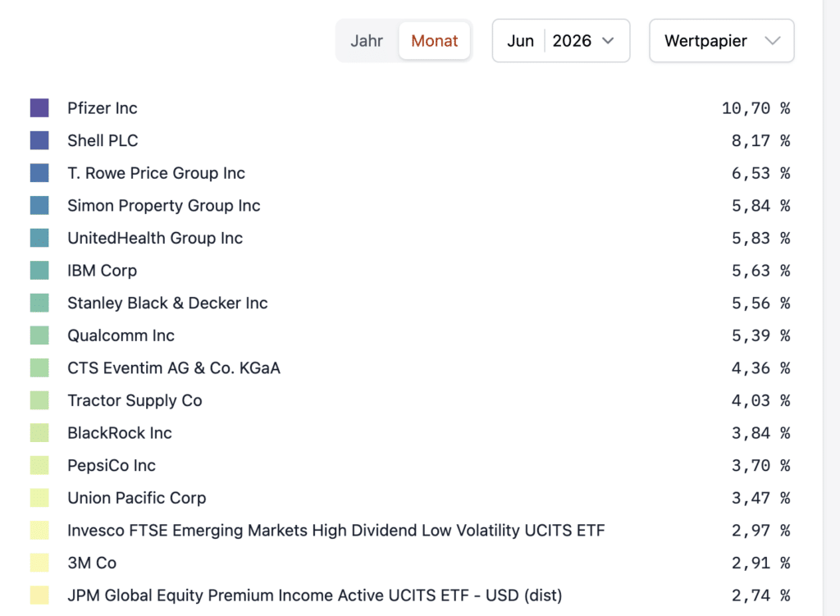The width and height of the screenshot is (840, 616).
Task: Select the T. Rowe Price Group Inc entry
Action: coord(410,173)
